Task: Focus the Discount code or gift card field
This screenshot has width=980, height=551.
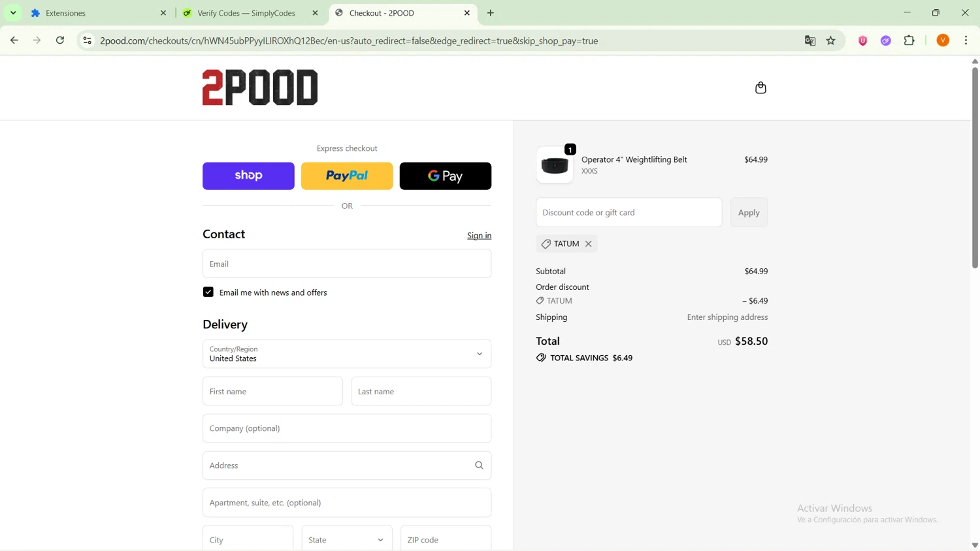Action: tap(629, 213)
